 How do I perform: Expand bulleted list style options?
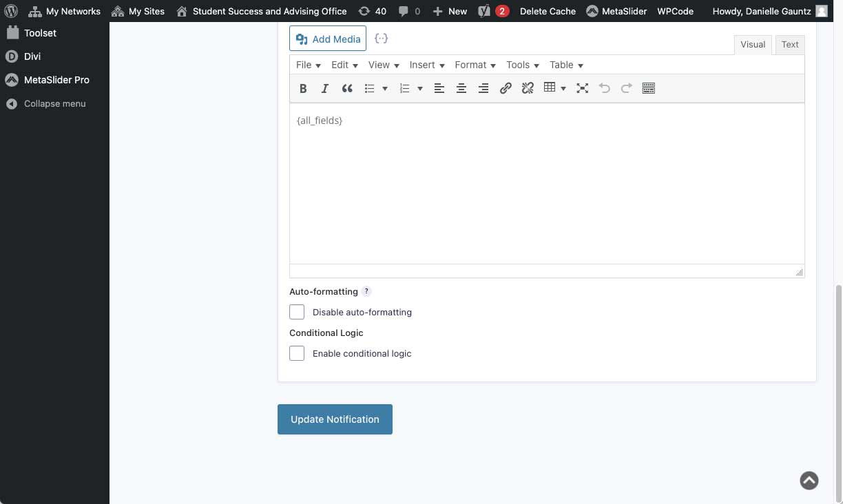[x=385, y=88]
